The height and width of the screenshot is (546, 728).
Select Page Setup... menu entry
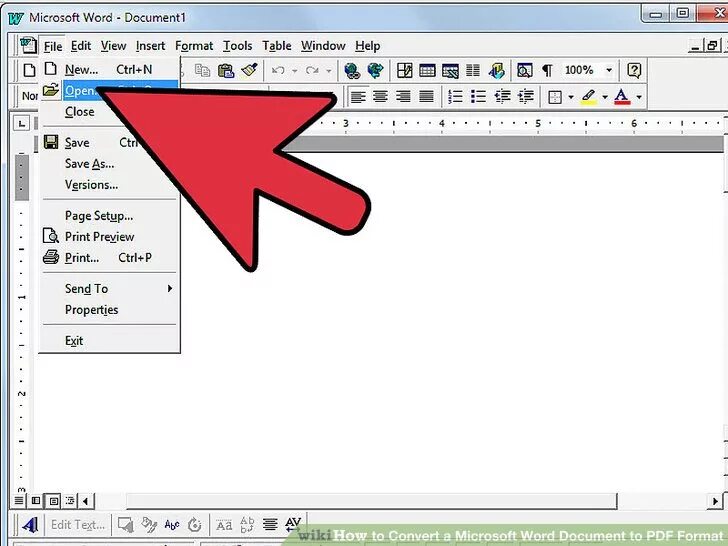coord(110,216)
